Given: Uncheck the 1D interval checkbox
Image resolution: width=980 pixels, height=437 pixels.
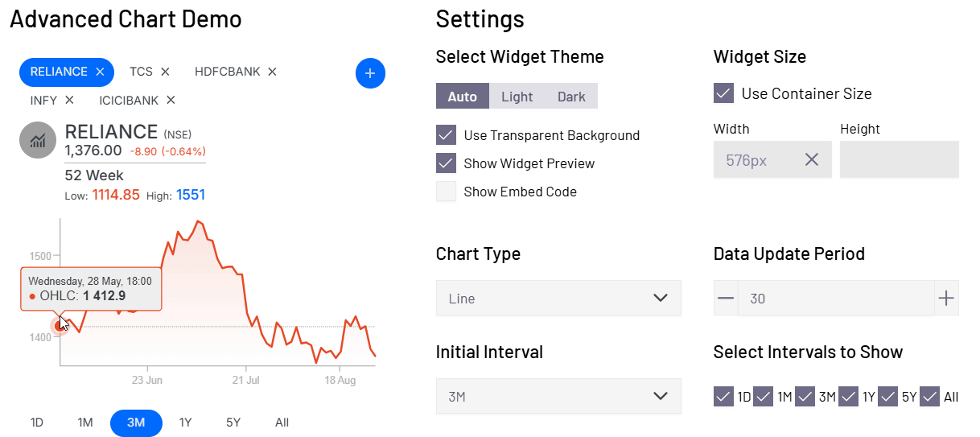Looking at the screenshot, I should 723,397.
